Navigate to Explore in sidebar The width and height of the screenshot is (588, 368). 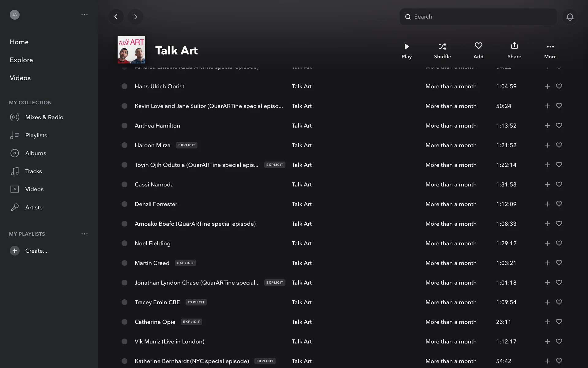point(21,60)
